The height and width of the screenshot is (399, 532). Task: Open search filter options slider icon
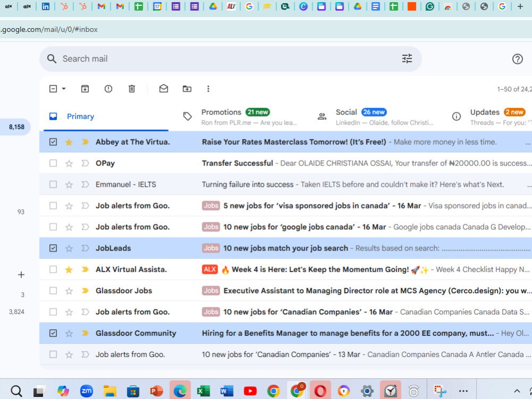point(407,59)
